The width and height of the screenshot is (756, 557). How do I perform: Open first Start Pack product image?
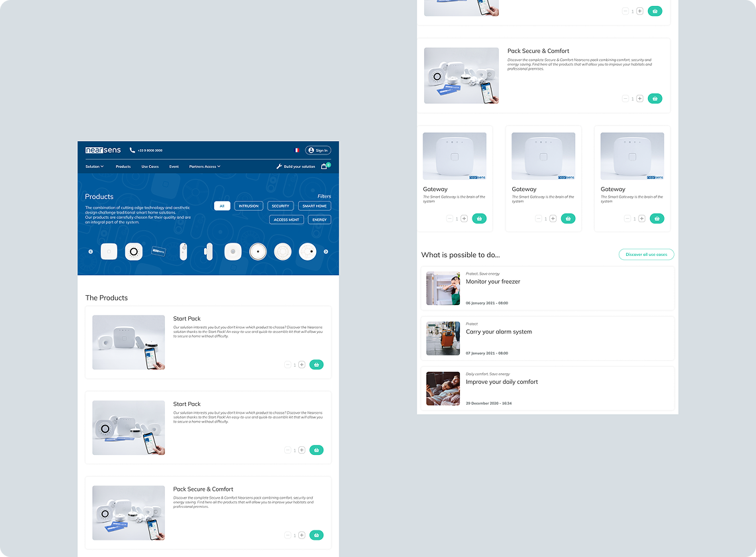click(x=129, y=342)
